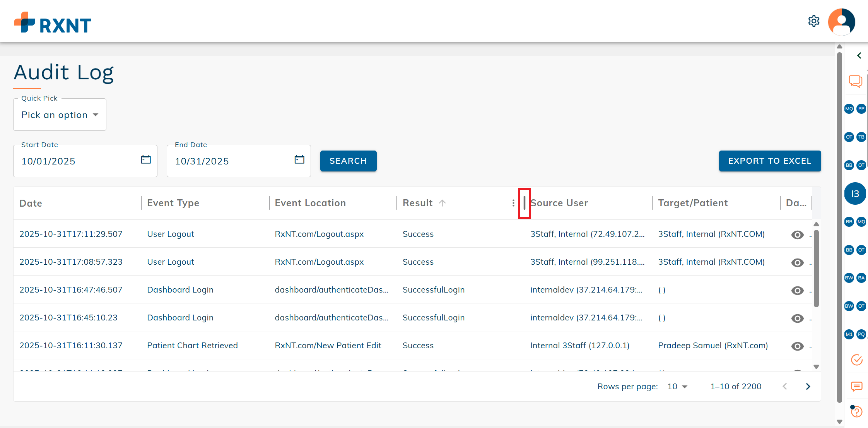Image resolution: width=868 pixels, height=428 pixels.
Task: Go to next page of results
Action: pyautogui.click(x=808, y=387)
